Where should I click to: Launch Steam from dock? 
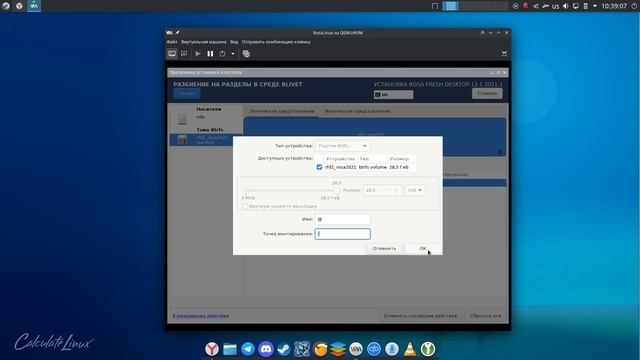(x=284, y=349)
